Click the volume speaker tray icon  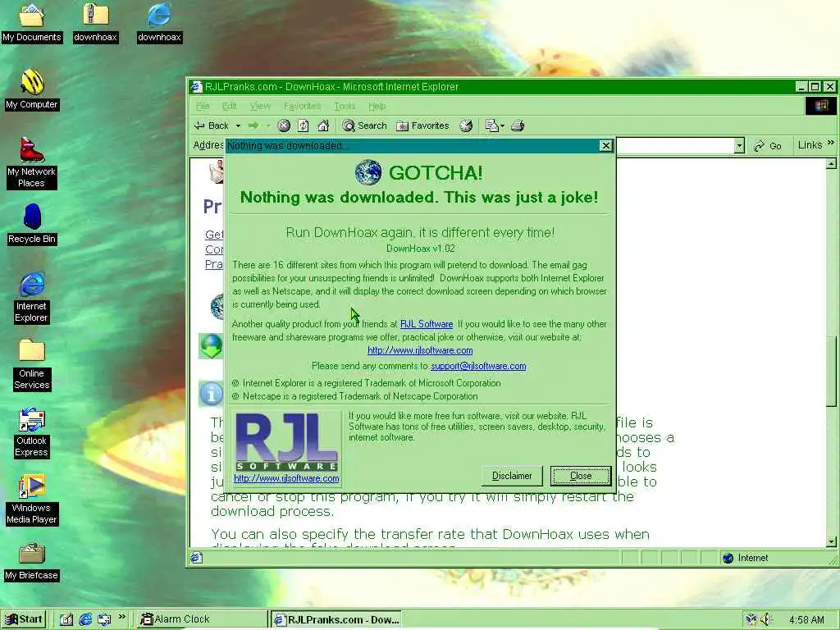767,619
